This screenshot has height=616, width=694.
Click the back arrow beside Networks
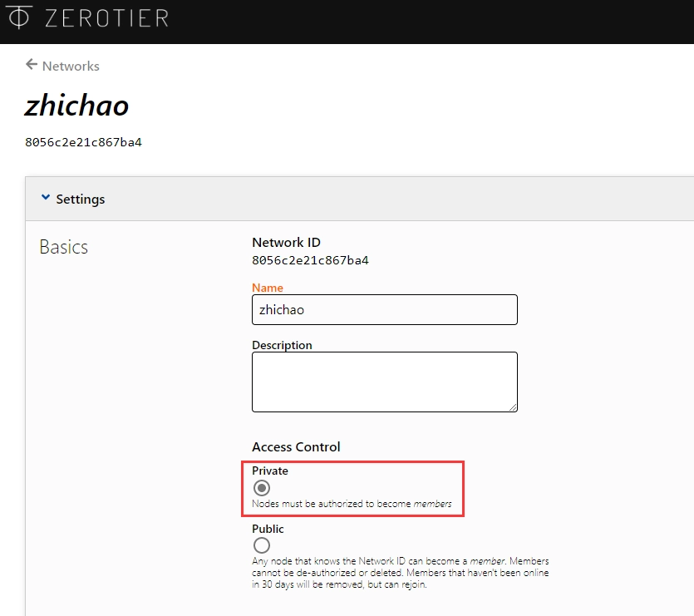[32, 65]
